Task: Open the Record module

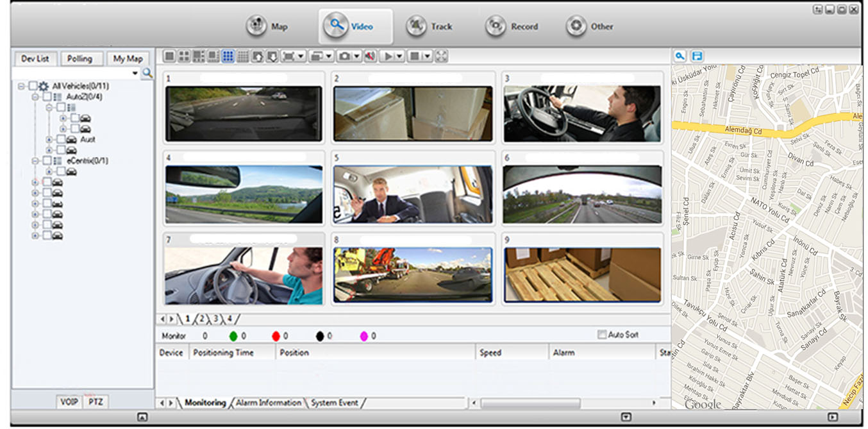Action: [512, 26]
